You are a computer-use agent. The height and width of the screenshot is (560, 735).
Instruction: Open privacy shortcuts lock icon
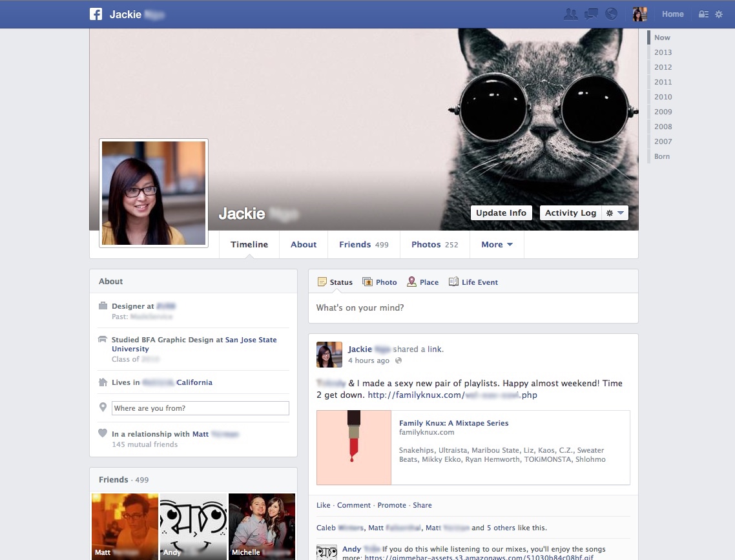click(703, 13)
